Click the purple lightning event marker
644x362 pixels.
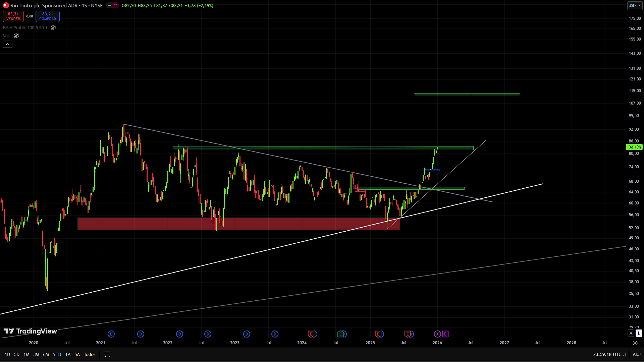pyautogui.click(x=437, y=334)
